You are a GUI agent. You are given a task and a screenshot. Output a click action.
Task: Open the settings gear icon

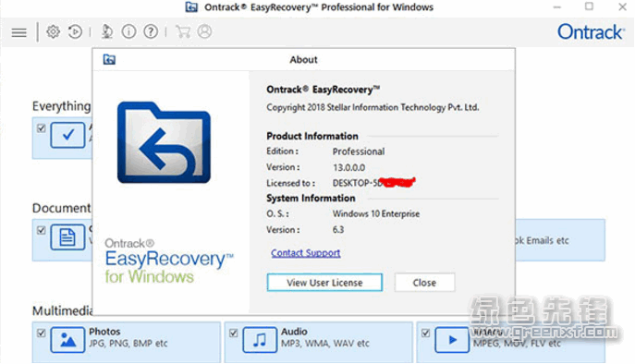click(x=53, y=31)
